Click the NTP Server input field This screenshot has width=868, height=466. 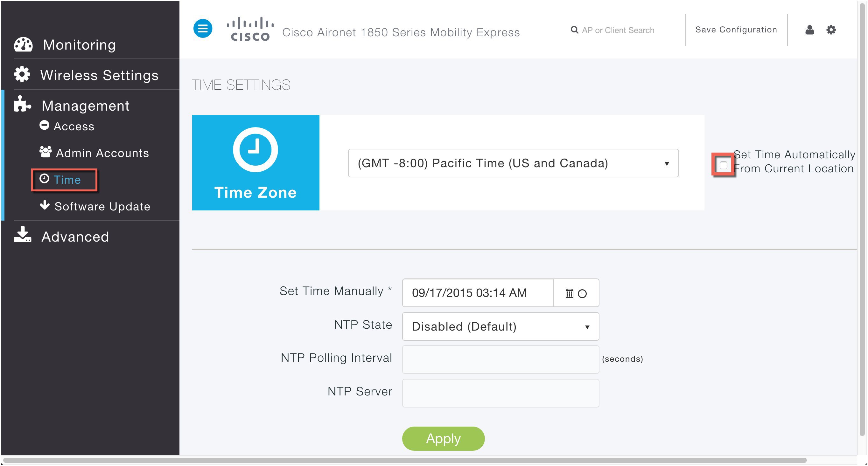(x=500, y=393)
